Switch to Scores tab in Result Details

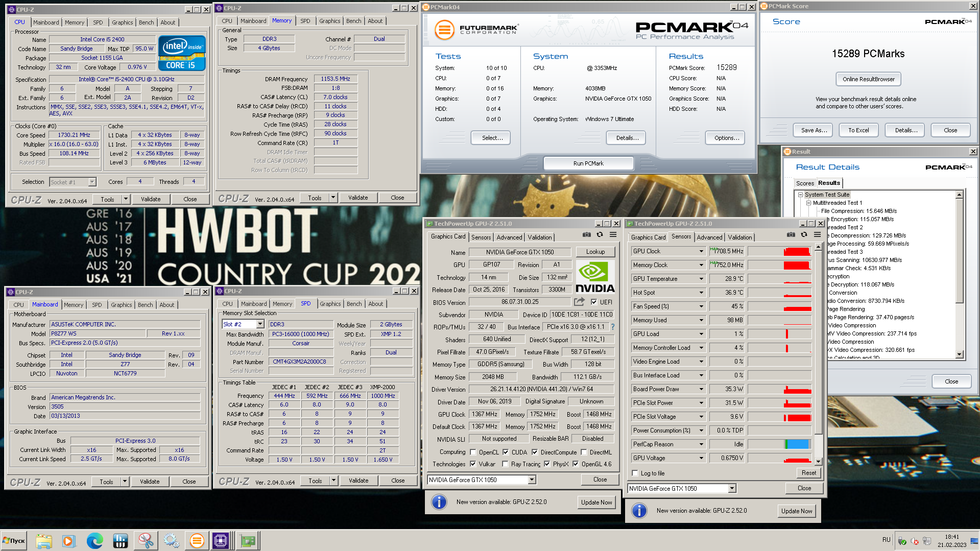[x=805, y=183]
